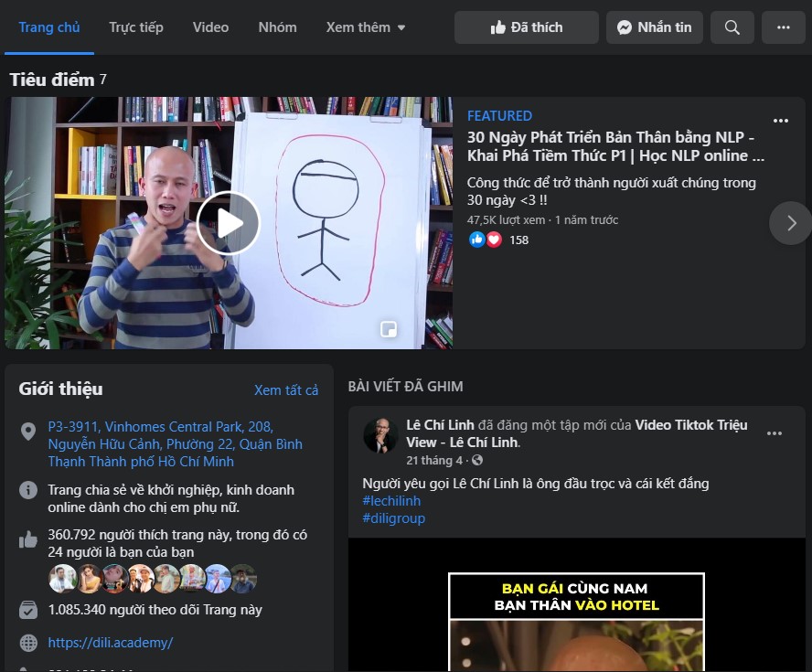Click the Người yêu gọi Lê Chí Linh caption

[x=536, y=484]
